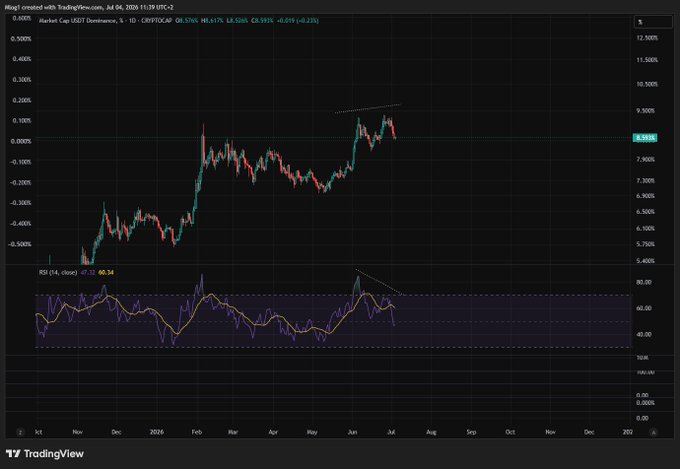The width and height of the screenshot is (680, 469).
Task: Click the 12.500% label on right axis
Action: (647, 38)
